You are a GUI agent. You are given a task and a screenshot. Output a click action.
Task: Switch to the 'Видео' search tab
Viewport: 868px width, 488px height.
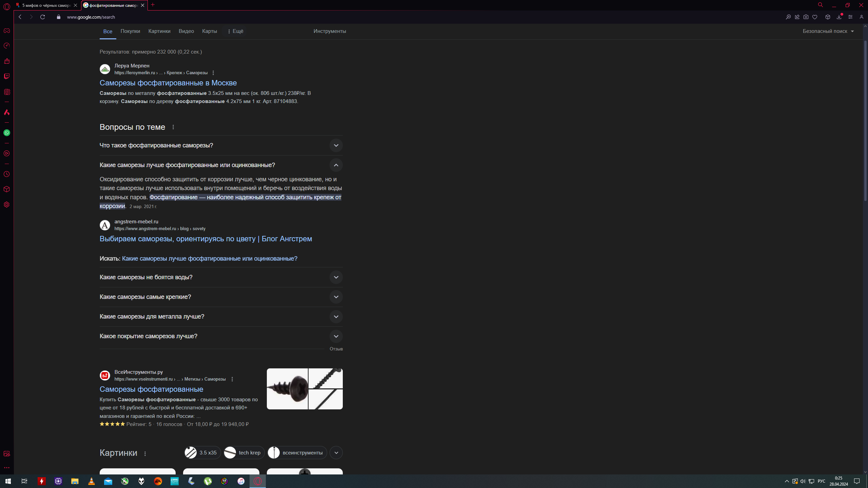coord(186,31)
